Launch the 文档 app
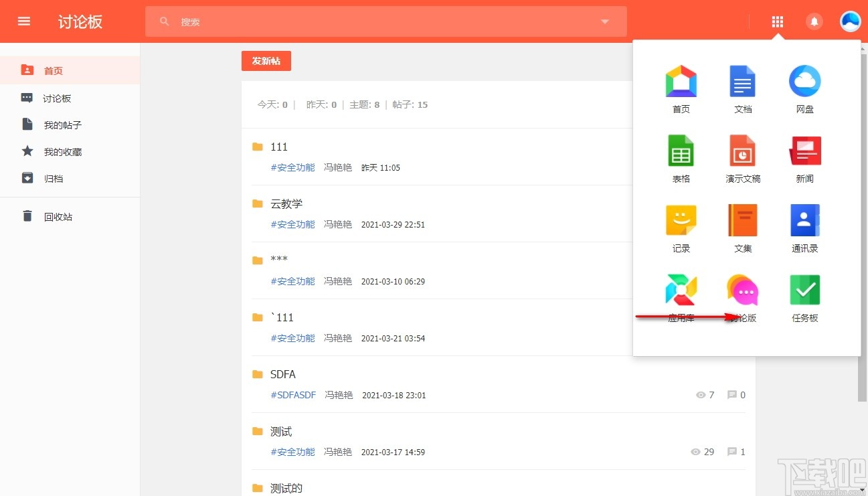The image size is (868, 496). click(x=743, y=90)
